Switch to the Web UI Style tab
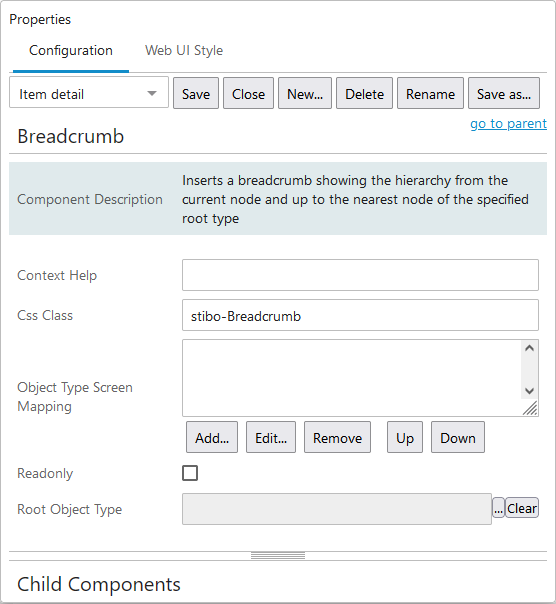556x604 pixels. pyautogui.click(x=184, y=50)
